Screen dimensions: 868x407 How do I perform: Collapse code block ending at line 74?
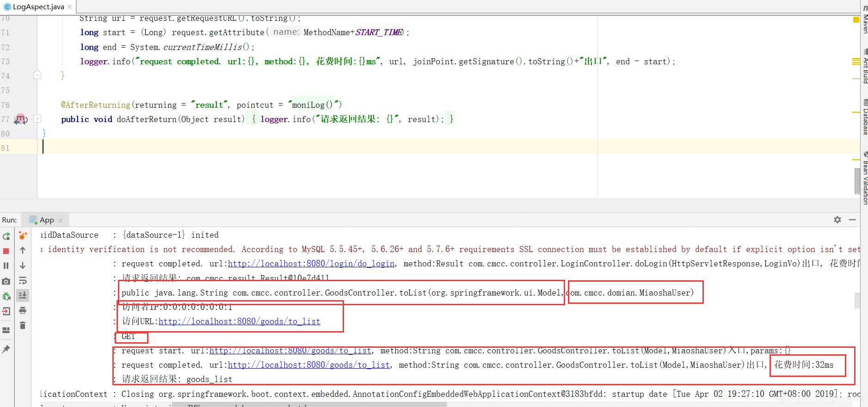click(37, 75)
